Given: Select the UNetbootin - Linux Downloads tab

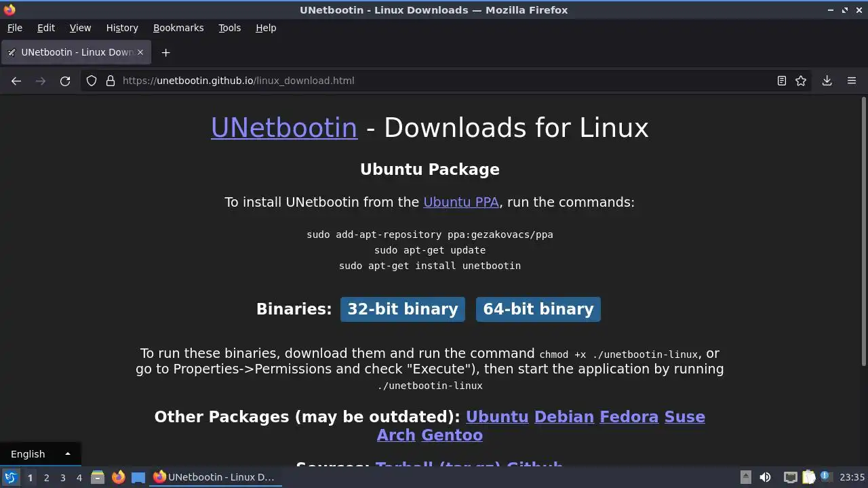Looking at the screenshot, I should (x=75, y=52).
